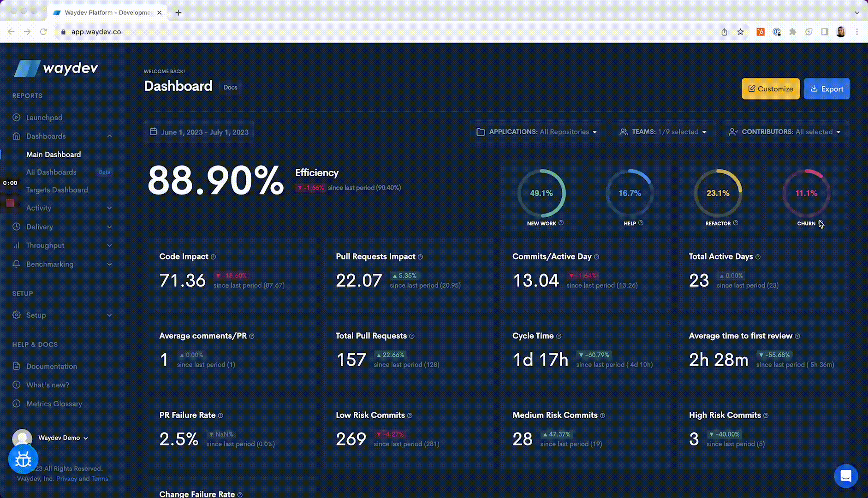Open the Applications repositories dropdown
The height and width of the screenshot is (498, 868).
(x=537, y=132)
